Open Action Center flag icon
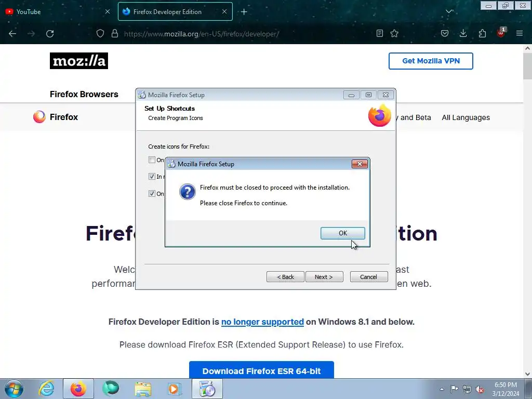 (x=454, y=389)
